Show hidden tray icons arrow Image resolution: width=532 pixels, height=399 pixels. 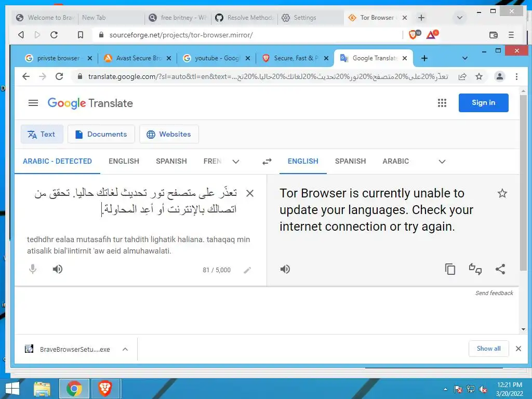[445, 389]
